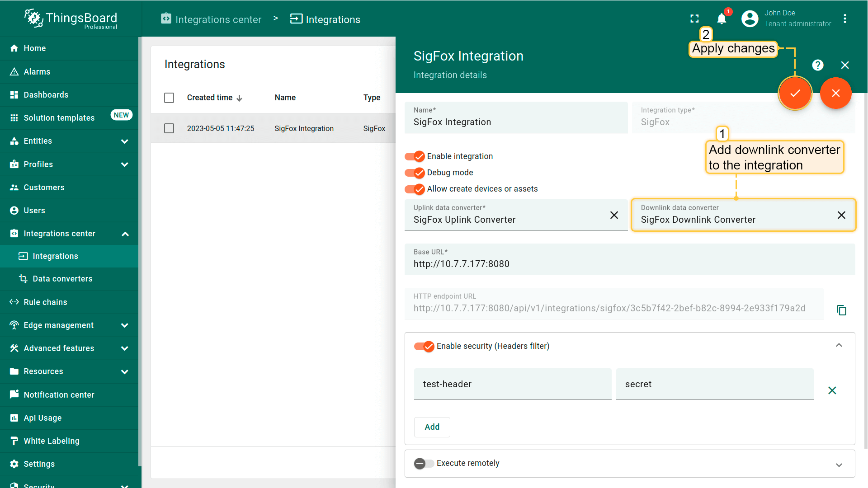The width and height of the screenshot is (868, 488).
Task: Click the Base URL input field
Action: coord(629,264)
